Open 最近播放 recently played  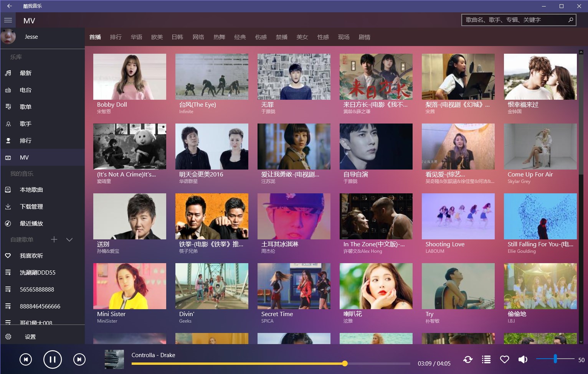pyautogui.click(x=42, y=224)
